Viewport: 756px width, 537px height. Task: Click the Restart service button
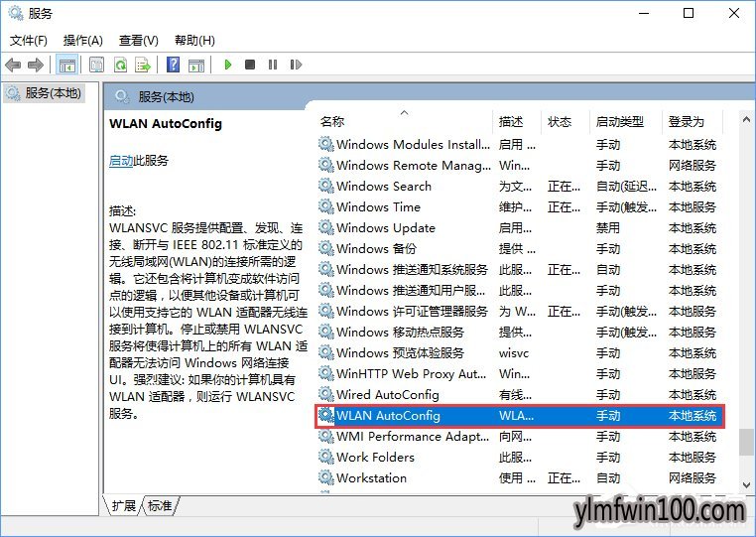click(296, 65)
